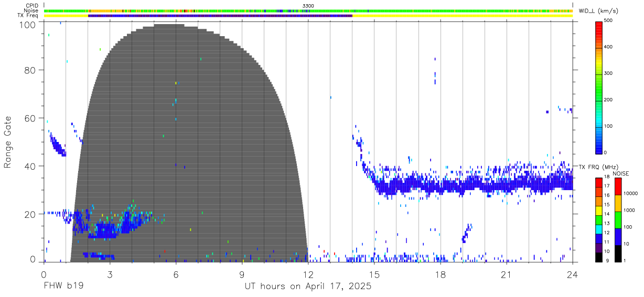Click the Noise row label

pos(31,10)
